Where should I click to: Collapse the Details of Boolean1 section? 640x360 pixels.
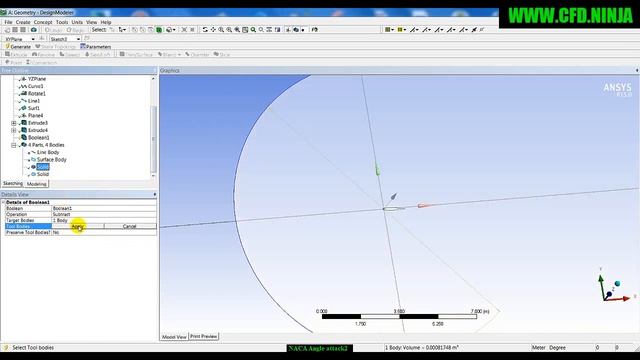pyautogui.click(x=3, y=202)
